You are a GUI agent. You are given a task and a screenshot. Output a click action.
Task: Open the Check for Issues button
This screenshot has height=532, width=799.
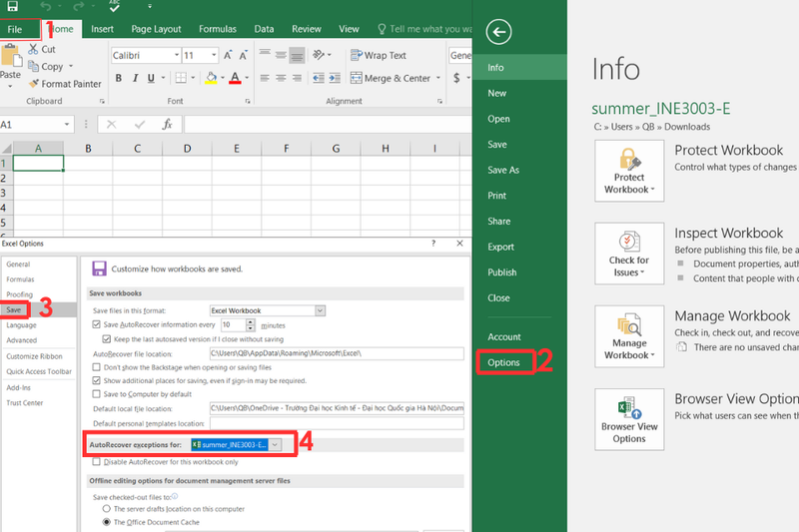tap(629, 254)
